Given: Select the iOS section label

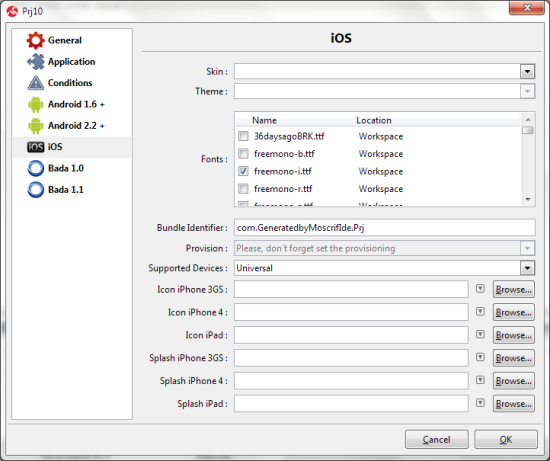Looking at the screenshot, I should [x=55, y=147].
